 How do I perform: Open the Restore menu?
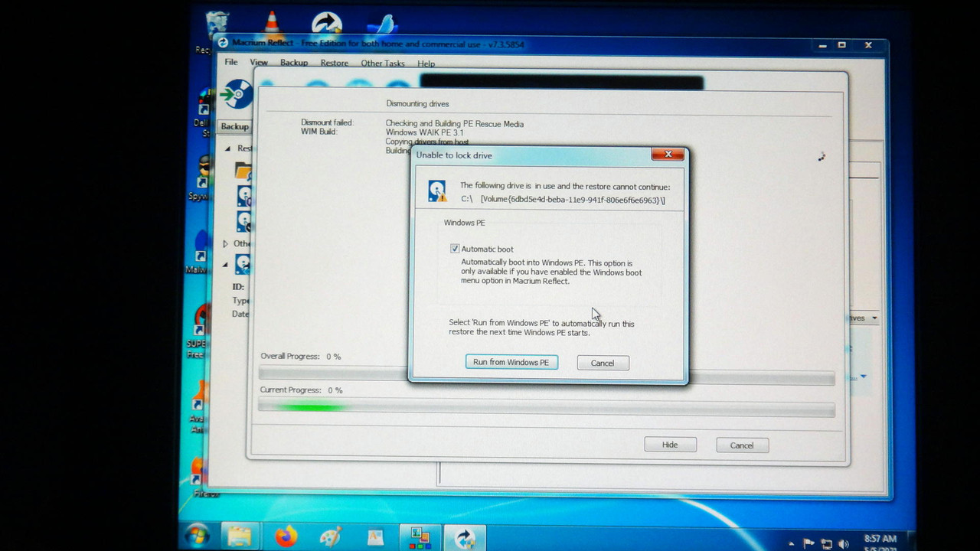334,63
